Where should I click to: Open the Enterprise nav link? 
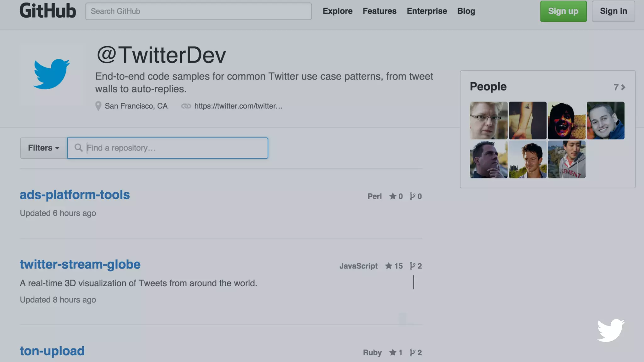point(427,11)
